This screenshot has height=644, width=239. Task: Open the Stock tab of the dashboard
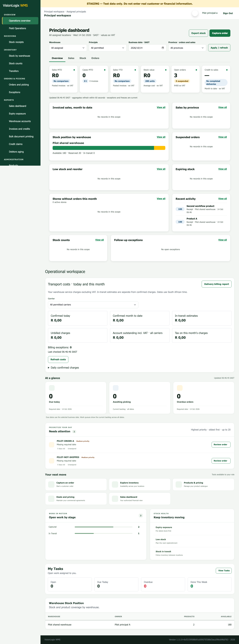[x=83, y=58]
